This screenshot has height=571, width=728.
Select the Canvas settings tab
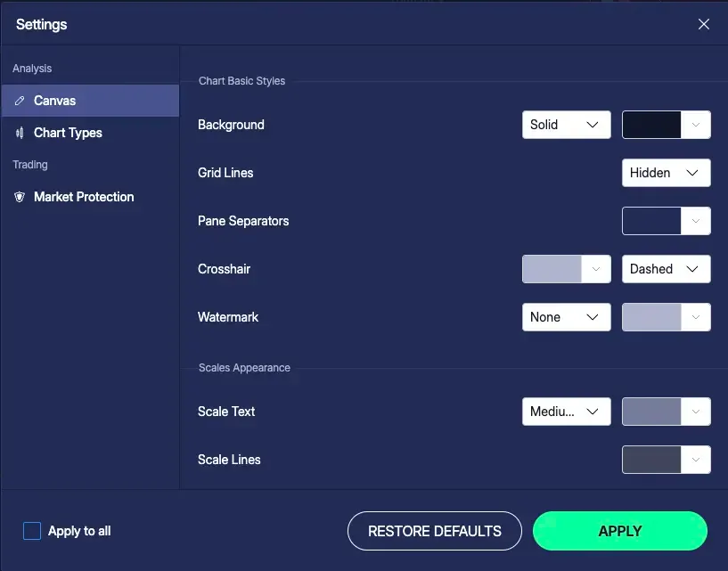(x=91, y=101)
